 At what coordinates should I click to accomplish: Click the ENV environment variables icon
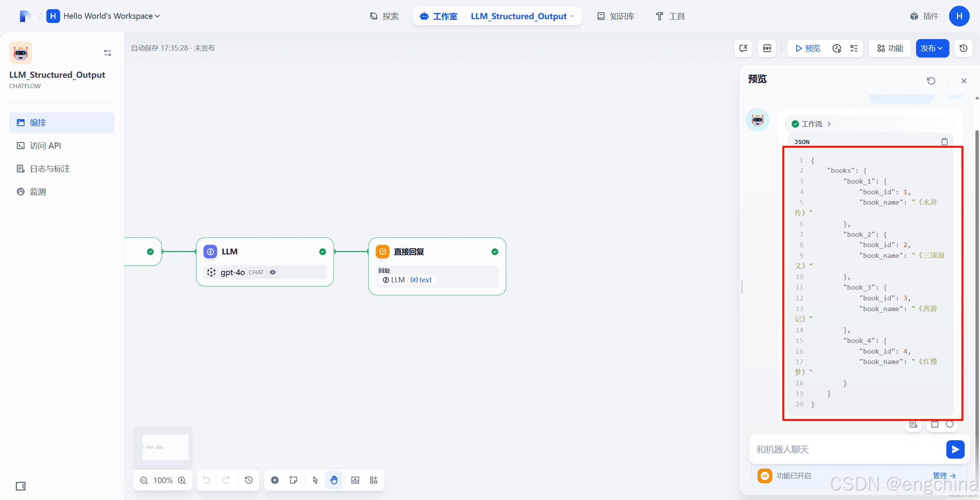pyautogui.click(x=767, y=48)
